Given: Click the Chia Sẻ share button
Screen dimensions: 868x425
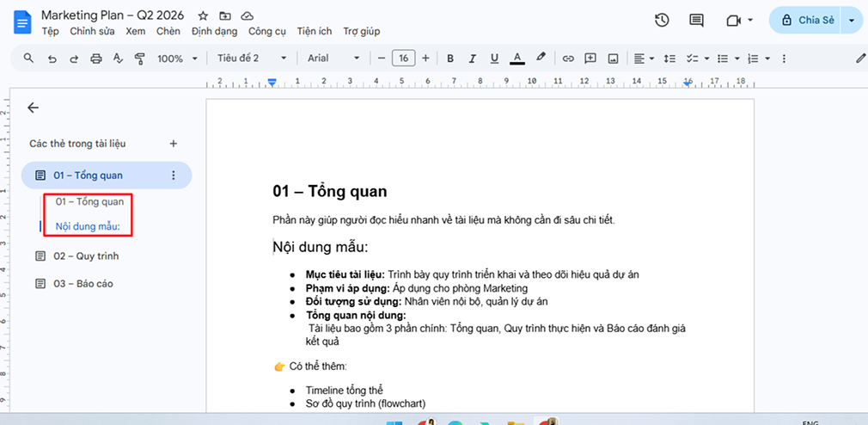Looking at the screenshot, I should (805, 20).
